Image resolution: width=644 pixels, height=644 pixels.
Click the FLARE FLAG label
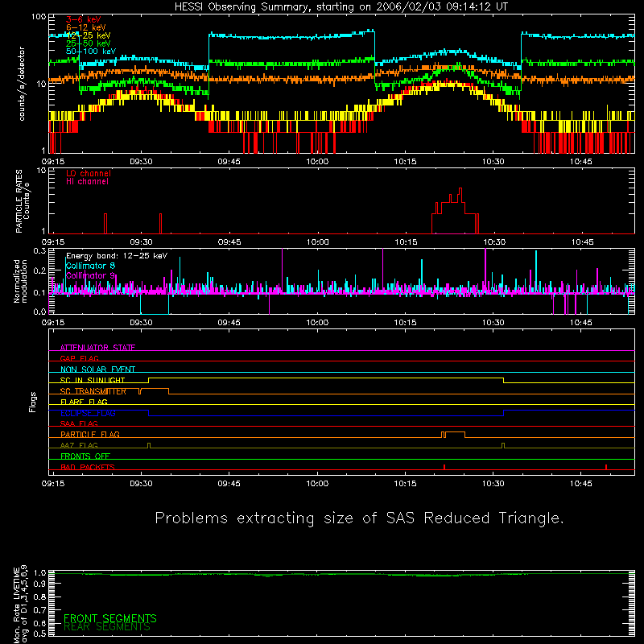(84, 402)
